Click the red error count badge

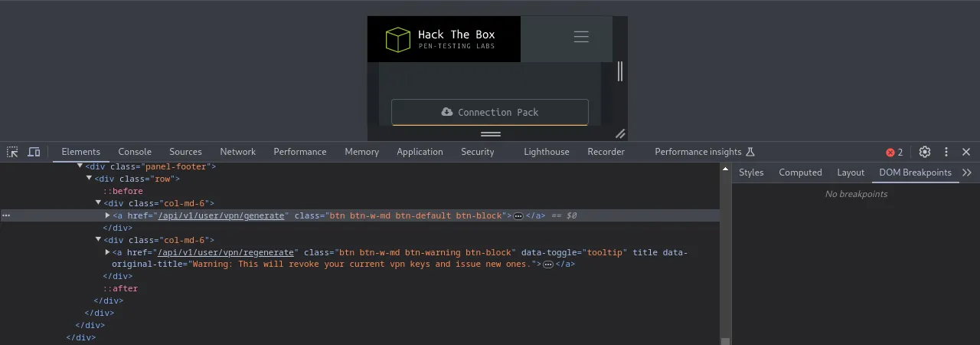[x=894, y=152]
